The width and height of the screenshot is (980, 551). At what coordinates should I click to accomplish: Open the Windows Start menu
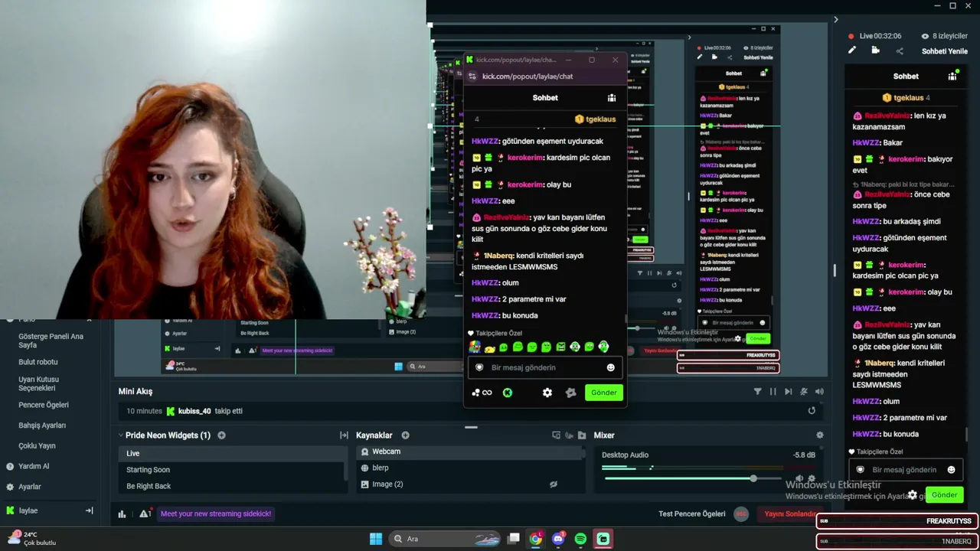pos(376,539)
